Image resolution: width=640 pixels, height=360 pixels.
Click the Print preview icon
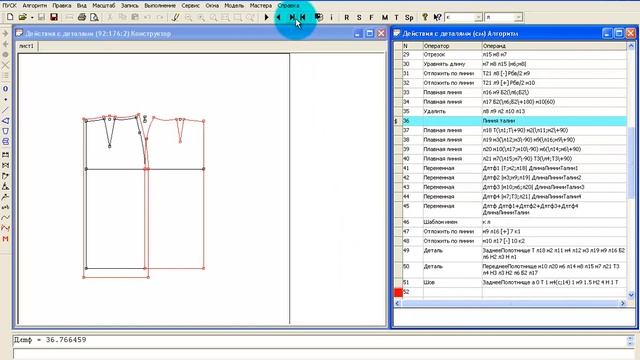pos(94,17)
